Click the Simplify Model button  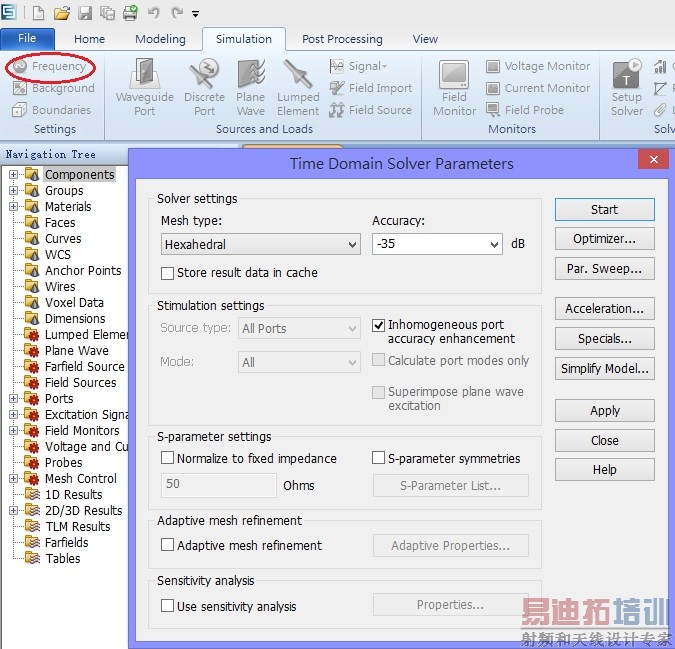(604, 368)
